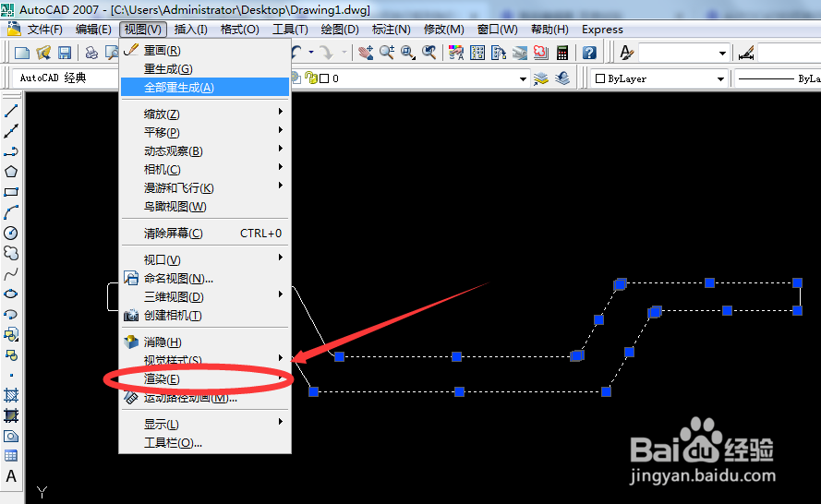Open the ByLayer linetype dropdown
This screenshot has height=504, width=821.
[778, 78]
